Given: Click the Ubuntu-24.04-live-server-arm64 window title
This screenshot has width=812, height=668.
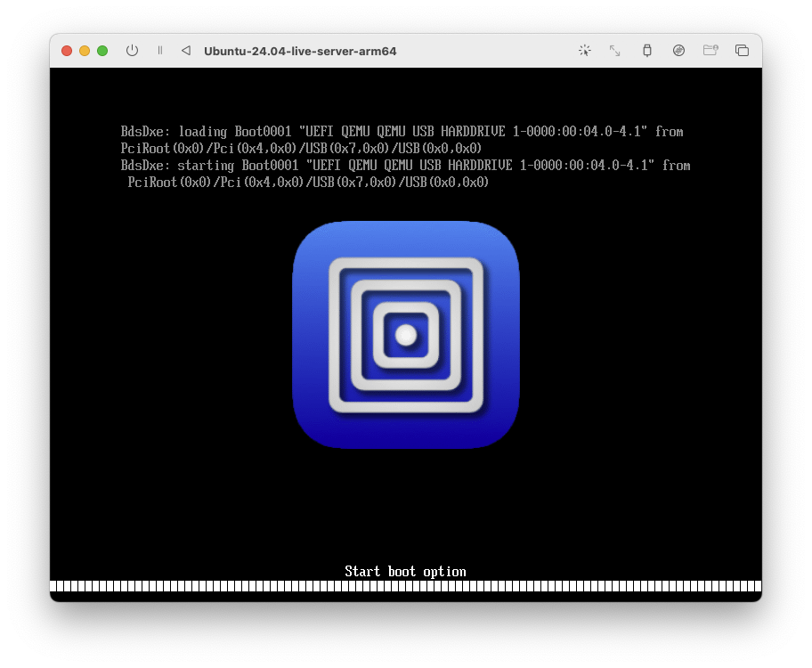Looking at the screenshot, I should 300,52.
